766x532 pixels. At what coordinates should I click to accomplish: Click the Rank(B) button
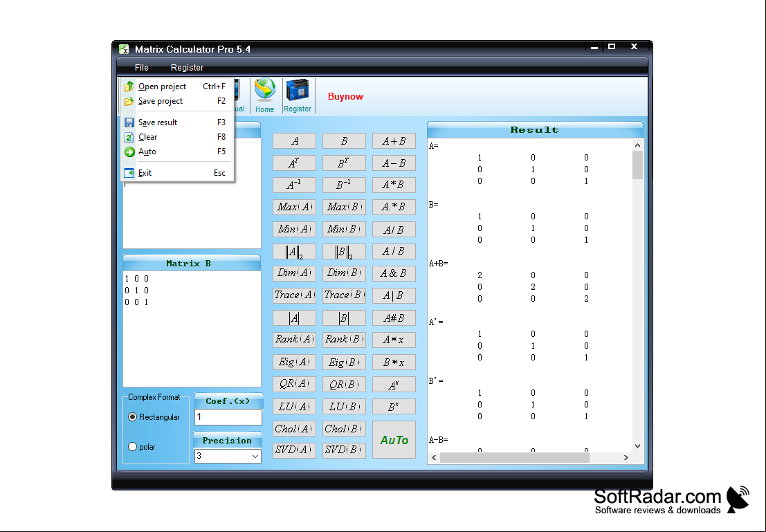[344, 340]
